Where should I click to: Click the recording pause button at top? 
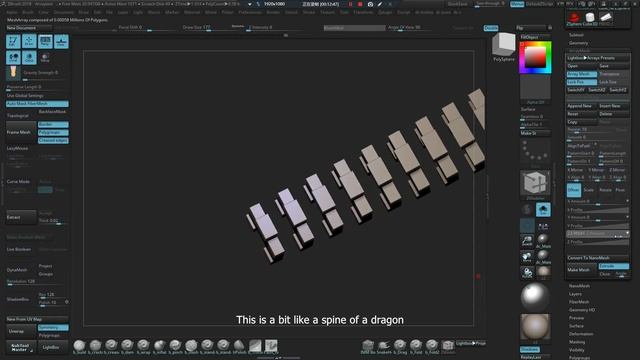[x=350, y=4]
